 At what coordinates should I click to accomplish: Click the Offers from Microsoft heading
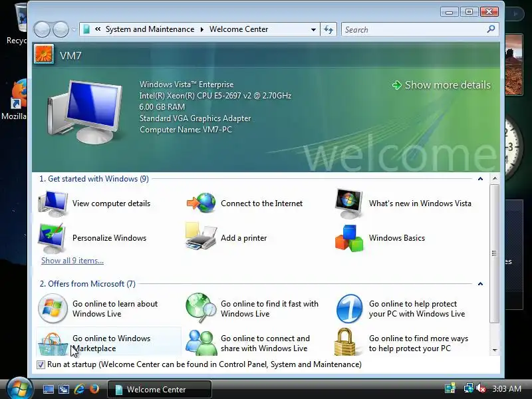[88, 284]
